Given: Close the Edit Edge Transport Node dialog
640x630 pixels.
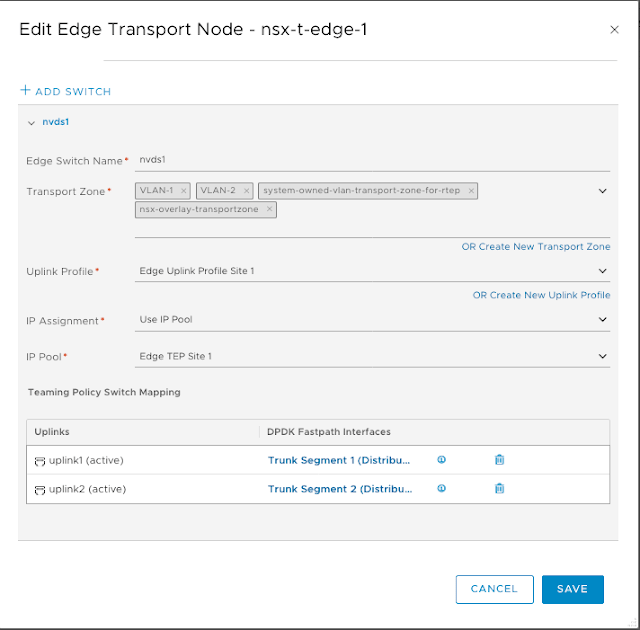Looking at the screenshot, I should [x=614, y=30].
